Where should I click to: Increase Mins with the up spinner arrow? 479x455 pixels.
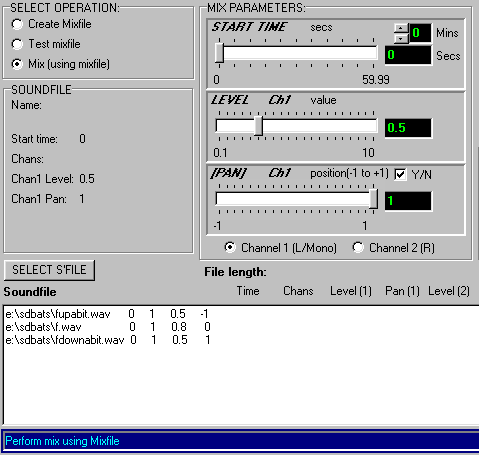point(401,28)
